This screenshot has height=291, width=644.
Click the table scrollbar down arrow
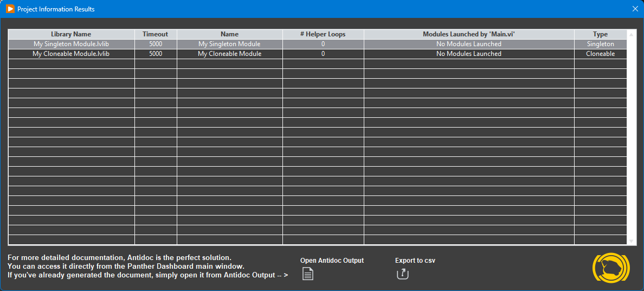pyautogui.click(x=632, y=241)
